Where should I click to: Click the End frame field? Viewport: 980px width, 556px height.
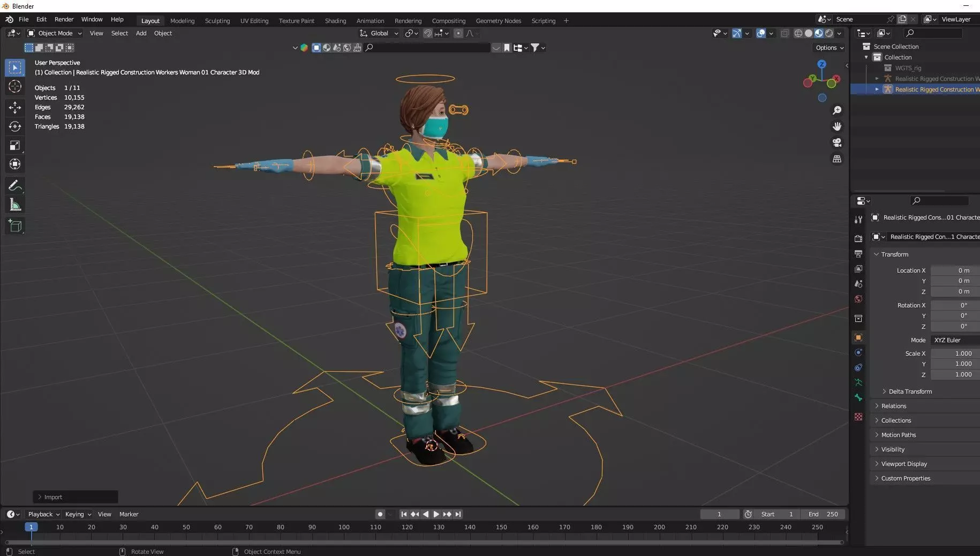pos(824,514)
